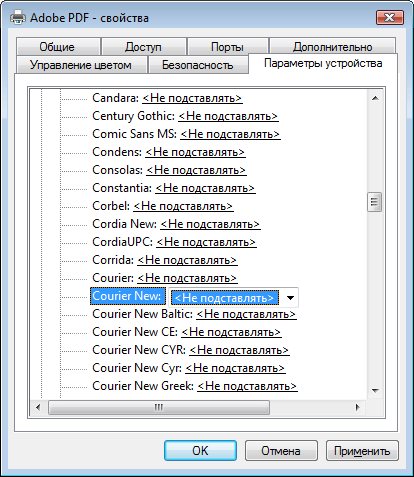Click the Corrida substitution value
This screenshot has width=414, height=477.
(187, 260)
